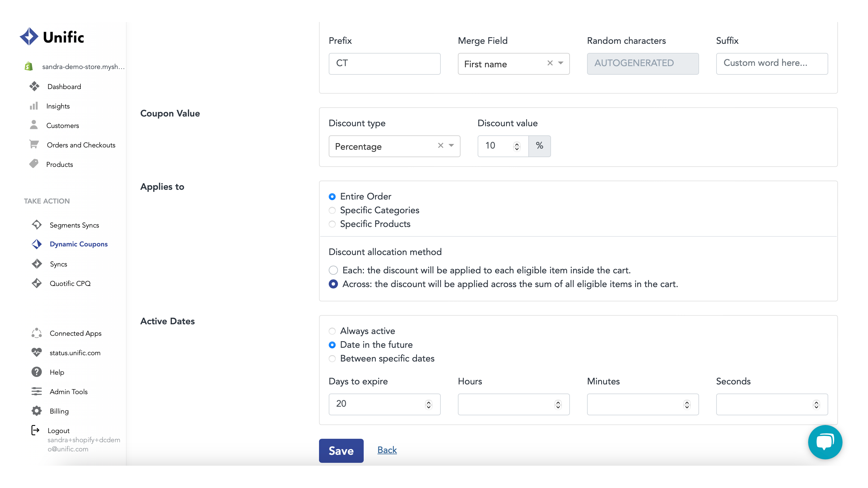
Task: Choose the Each allocation method radio
Action: point(333,270)
